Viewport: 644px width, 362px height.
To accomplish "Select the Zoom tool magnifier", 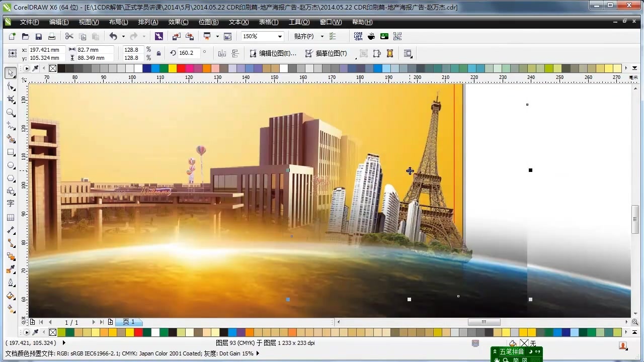I will 11,113.
